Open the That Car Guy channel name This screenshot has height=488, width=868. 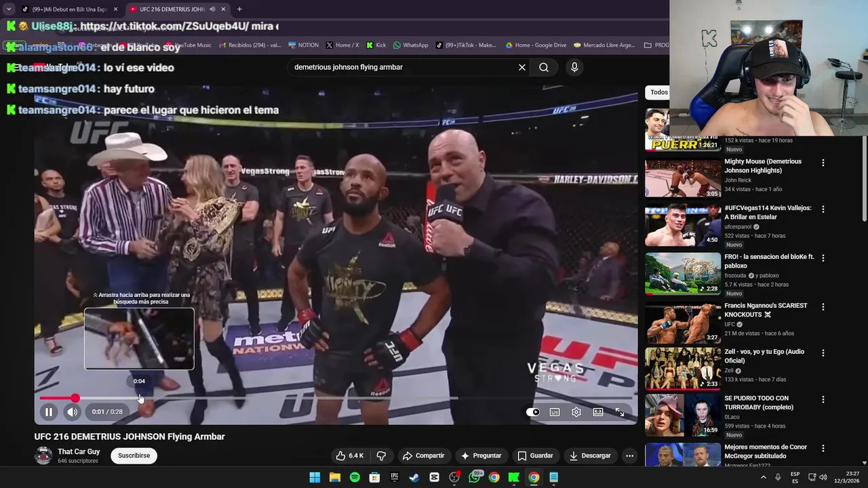click(79, 451)
